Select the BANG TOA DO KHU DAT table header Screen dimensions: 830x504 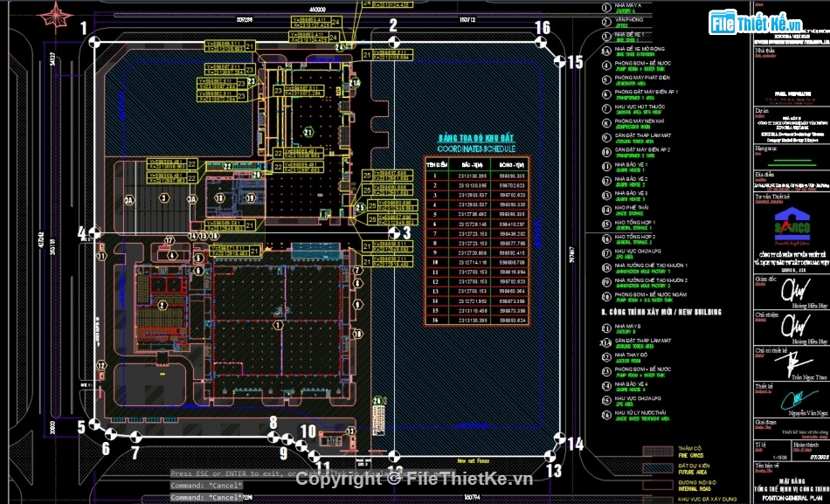[477, 137]
